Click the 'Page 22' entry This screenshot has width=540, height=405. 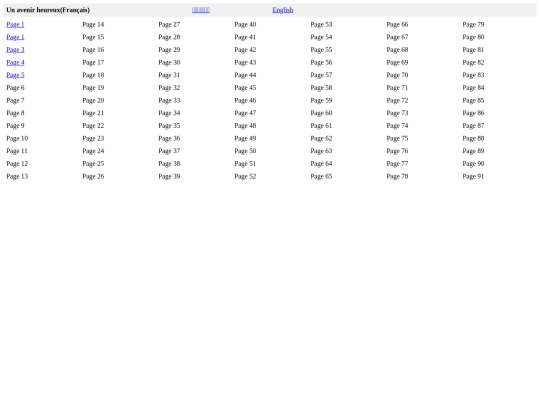click(x=93, y=126)
